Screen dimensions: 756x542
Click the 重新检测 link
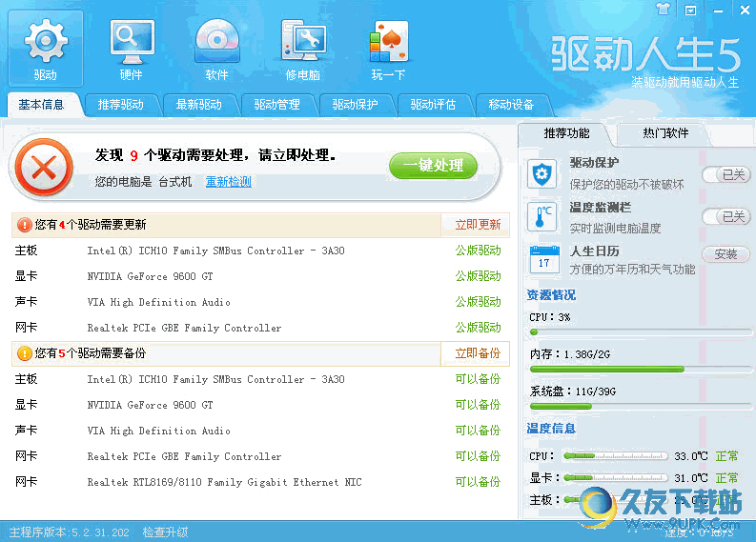(x=229, y=182)
